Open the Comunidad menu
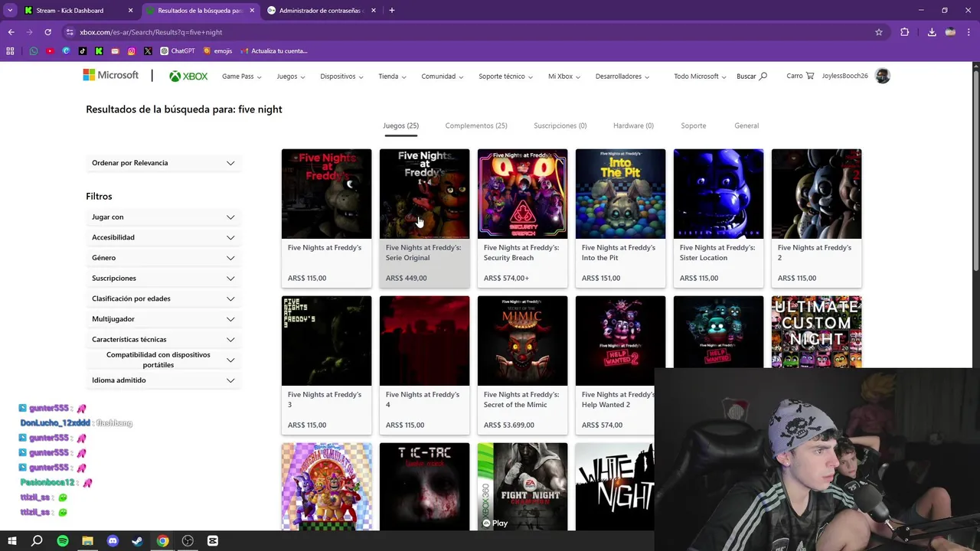The height and width of the screenshot is (551, 980). 443,77
